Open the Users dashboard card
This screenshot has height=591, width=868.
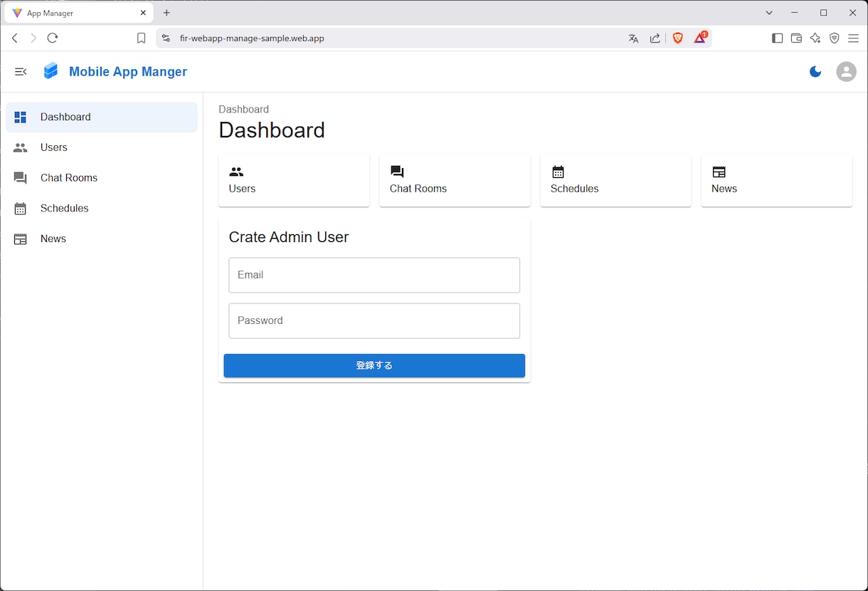[294, 180]
